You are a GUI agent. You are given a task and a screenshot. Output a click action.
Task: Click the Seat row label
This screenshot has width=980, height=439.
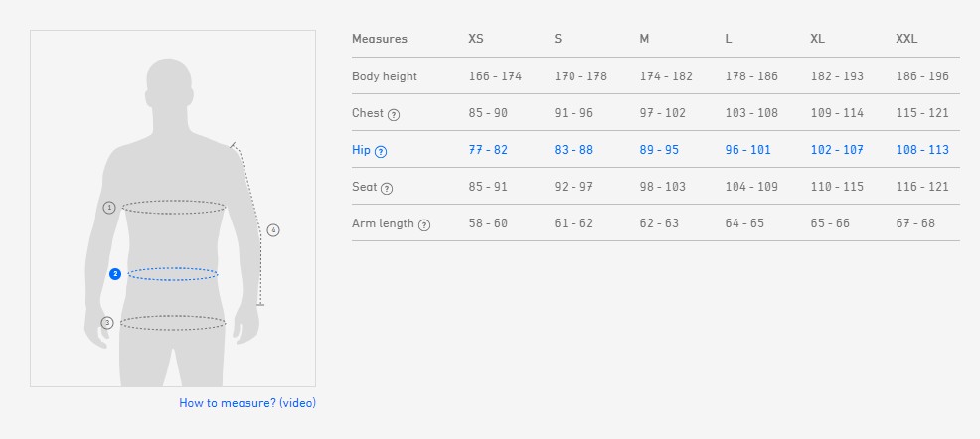coord(364,187)
